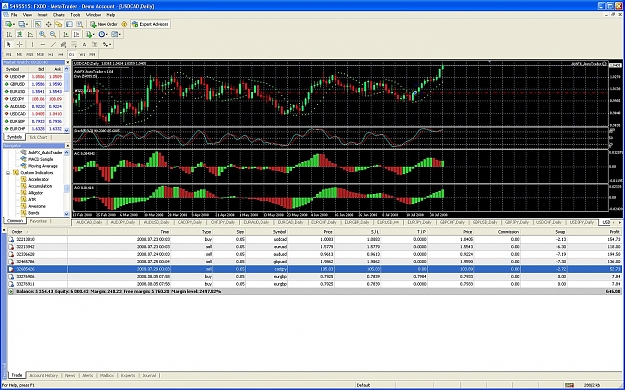Close the Navigator panel

[x=67, y=146]
